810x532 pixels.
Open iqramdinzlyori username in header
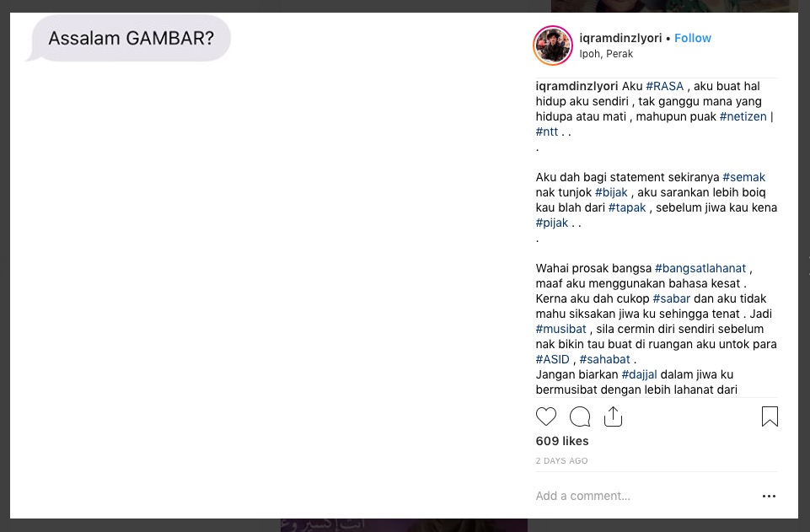tap(620, 38)
